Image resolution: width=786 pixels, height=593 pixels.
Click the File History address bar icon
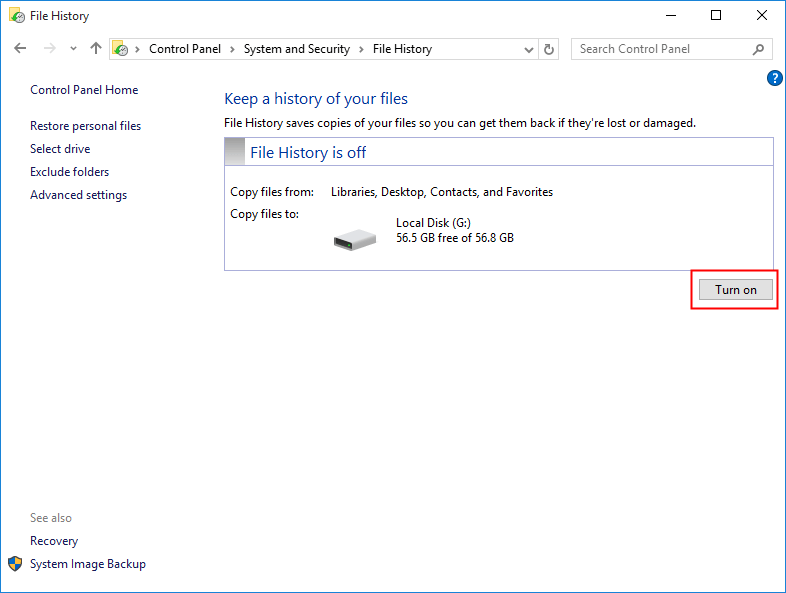[121, 49]
